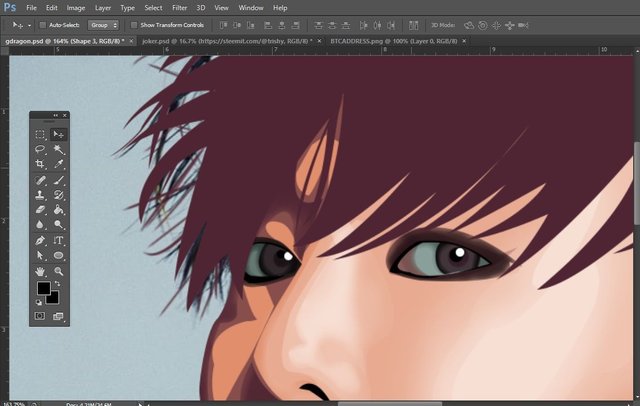Select the Pen tool
Screen dimensions: 640x406
[x=40, y=241]
